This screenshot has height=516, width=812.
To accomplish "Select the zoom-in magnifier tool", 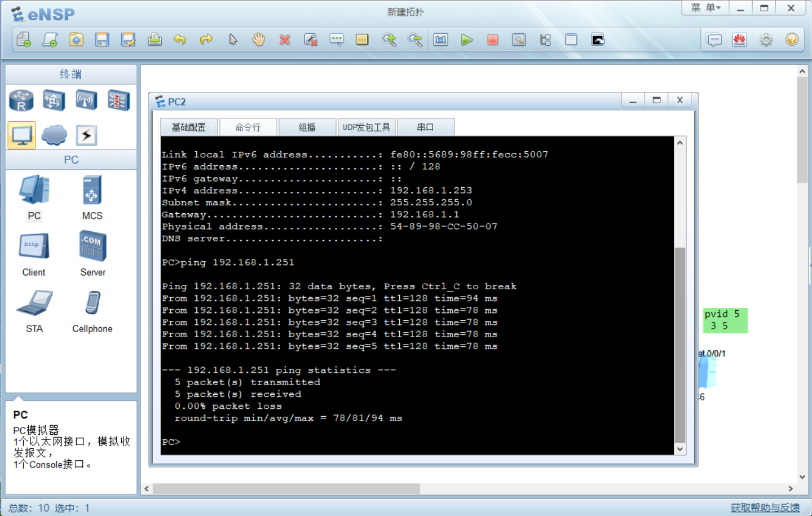I will pos(390,39).
